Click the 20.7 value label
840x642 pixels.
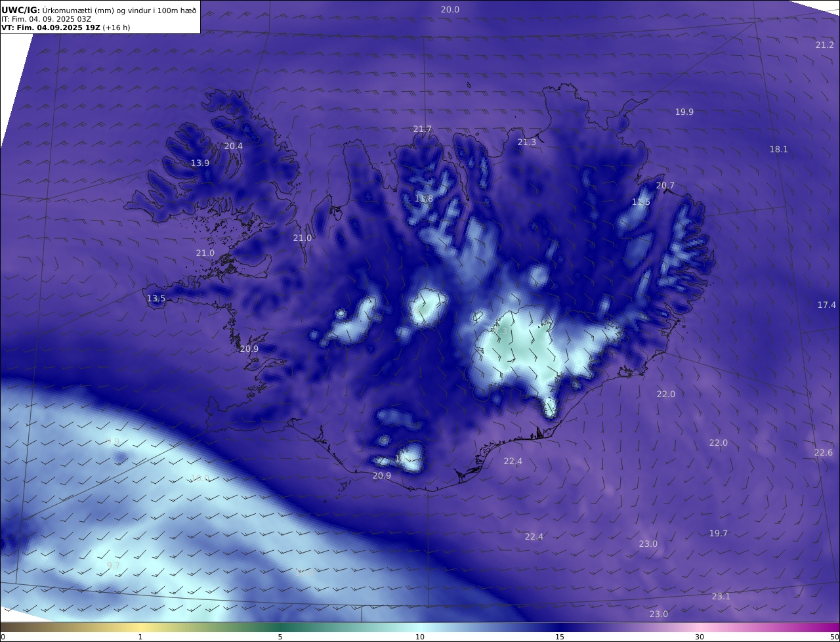665,186
